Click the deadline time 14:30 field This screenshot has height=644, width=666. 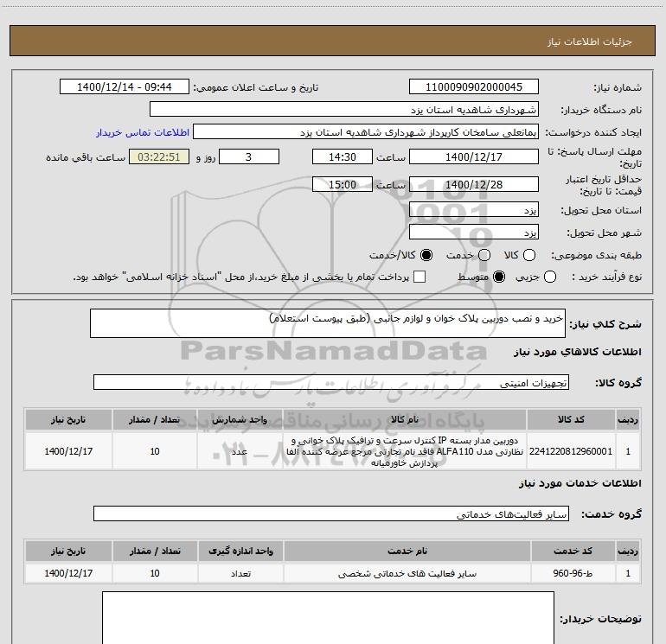(x=343, y=156)
